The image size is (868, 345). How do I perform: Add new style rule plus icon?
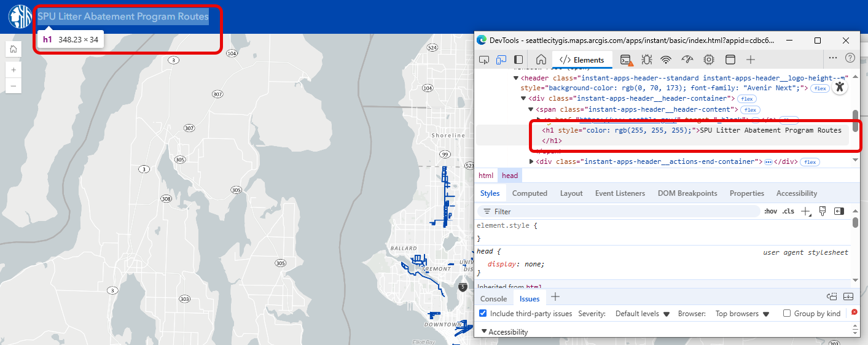point(806,211)
